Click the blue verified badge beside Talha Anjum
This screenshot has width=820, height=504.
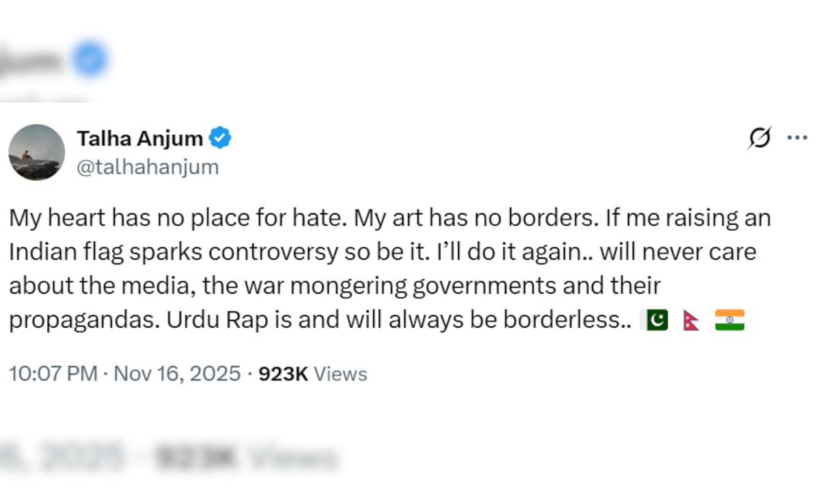[x=220, y=139]
